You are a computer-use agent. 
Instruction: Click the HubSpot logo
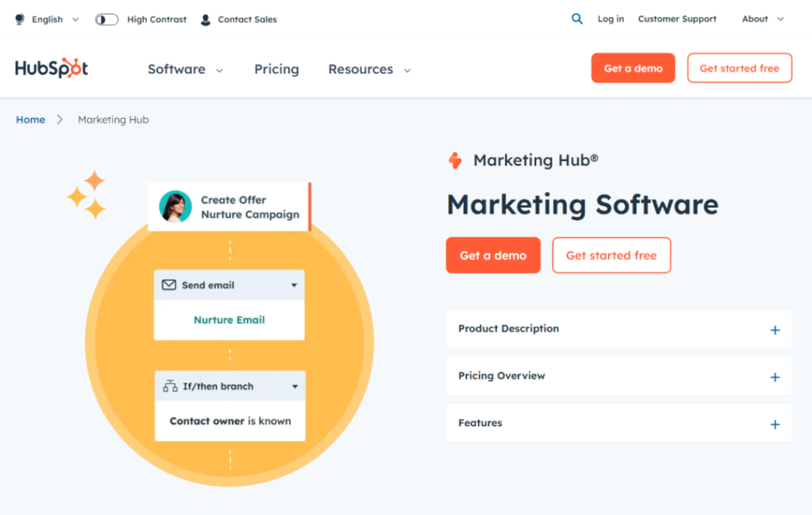(52, 68)
